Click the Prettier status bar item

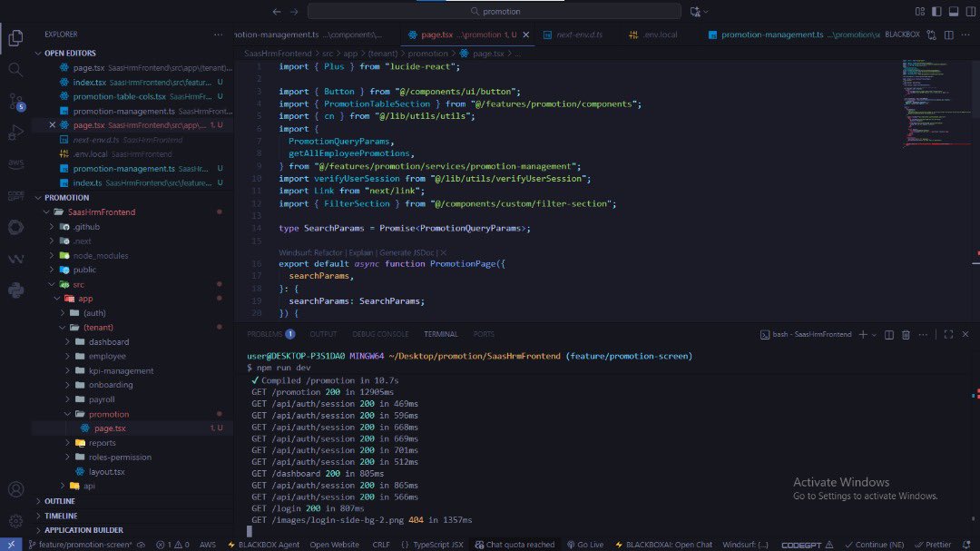pyautogui.click(x=933, y=545)
